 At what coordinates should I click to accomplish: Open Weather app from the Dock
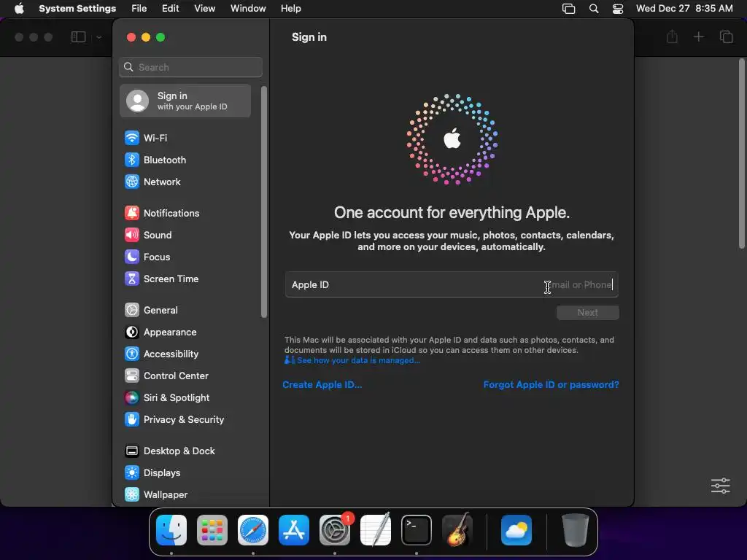[x=516, y=531]
